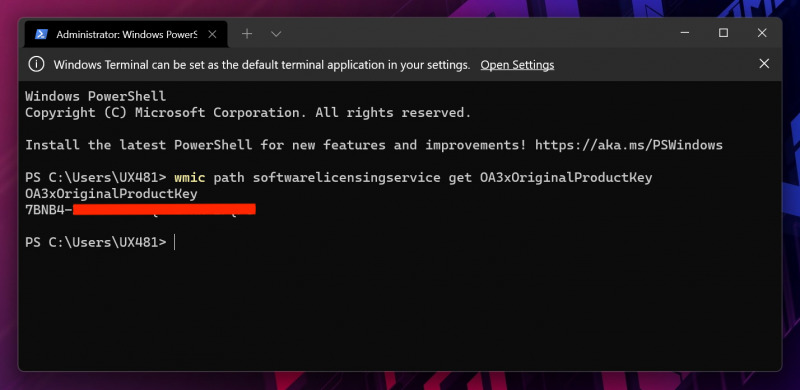Image resolution: width=800 pixels, height=390 pixels.
Task: Close the Windows PowerShell tab
Action: (x=213, y=34)
